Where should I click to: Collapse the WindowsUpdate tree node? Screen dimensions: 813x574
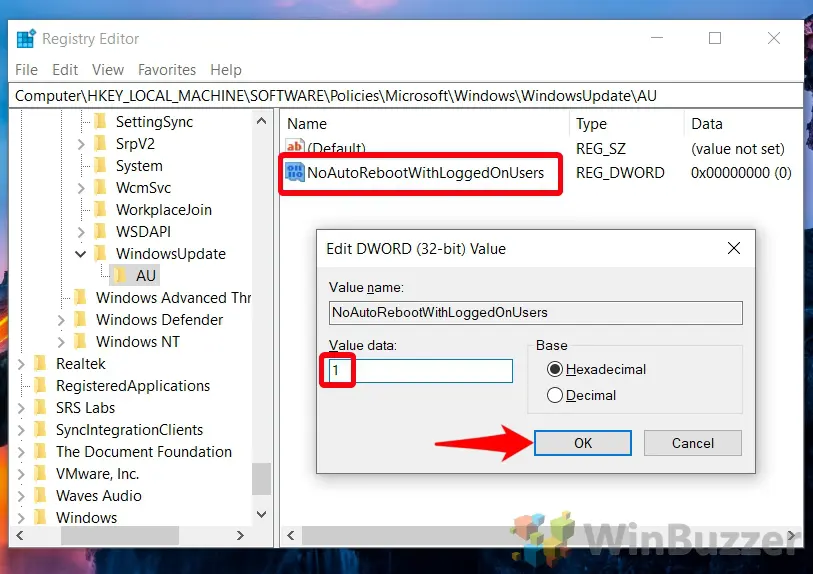pos(80,254)
